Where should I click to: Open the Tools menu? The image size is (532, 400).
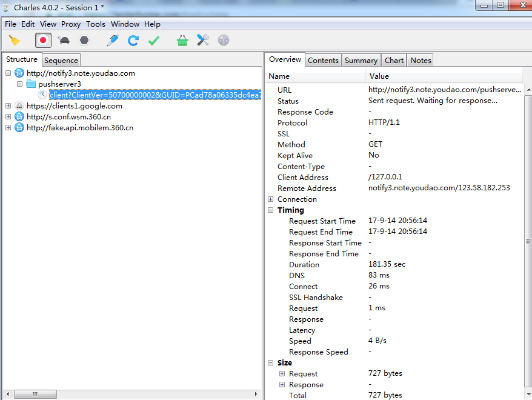click(x=96, y=24)
